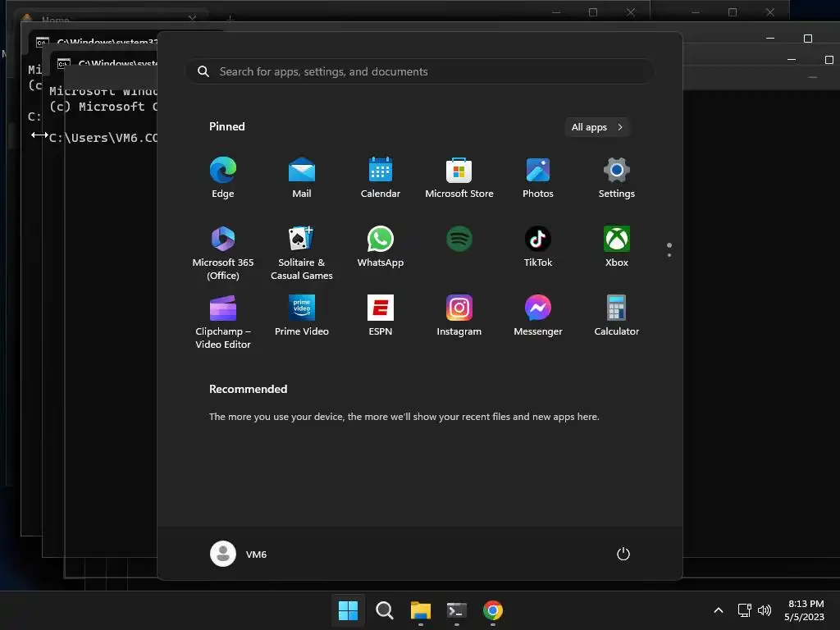Screen dimensions: 840x630
Task: Open the Messenger app
Action: click(x=538, y=316)
